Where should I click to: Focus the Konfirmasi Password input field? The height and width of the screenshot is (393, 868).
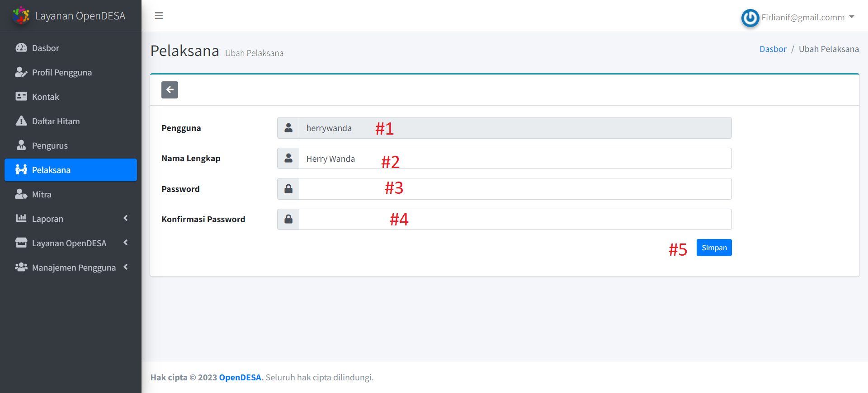pos(515,219)
